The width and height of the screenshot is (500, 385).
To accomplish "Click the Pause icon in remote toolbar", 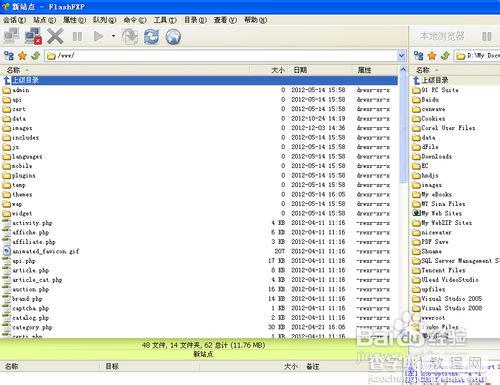I will click(x=77, y=36).
